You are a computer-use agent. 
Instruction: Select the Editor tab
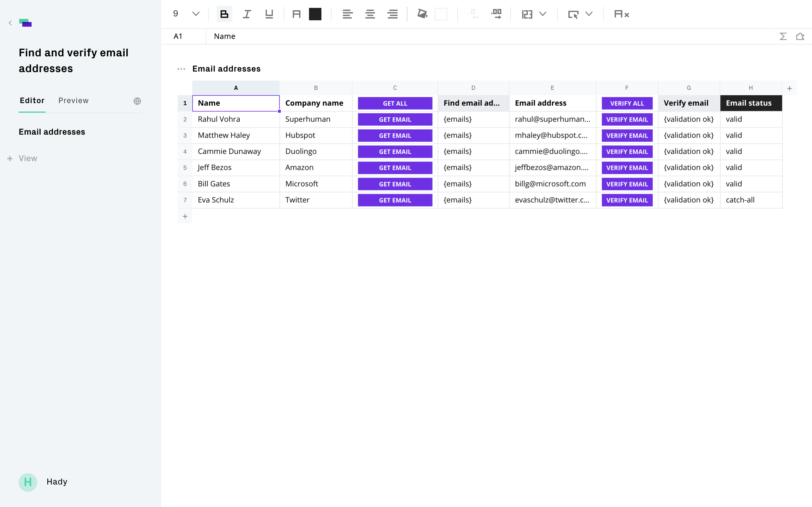(32, 101)
